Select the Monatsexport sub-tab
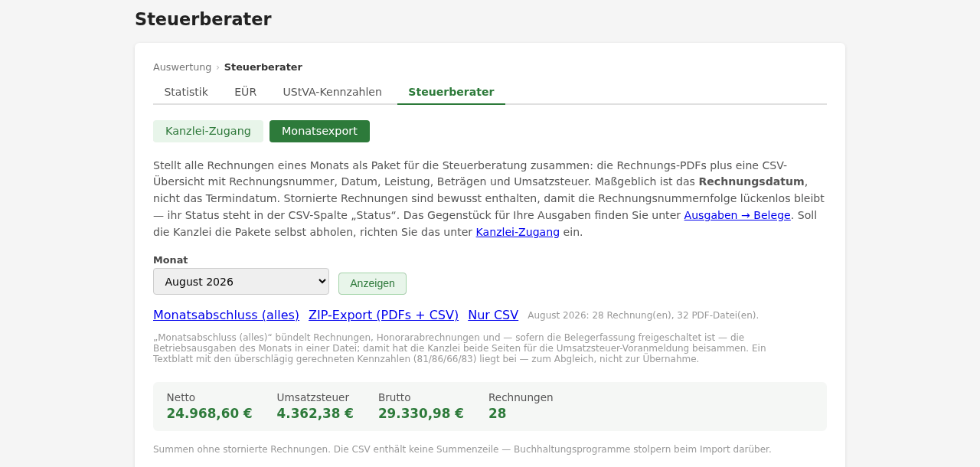The height and width of the screenshot is (467, 980). (319, 131)
